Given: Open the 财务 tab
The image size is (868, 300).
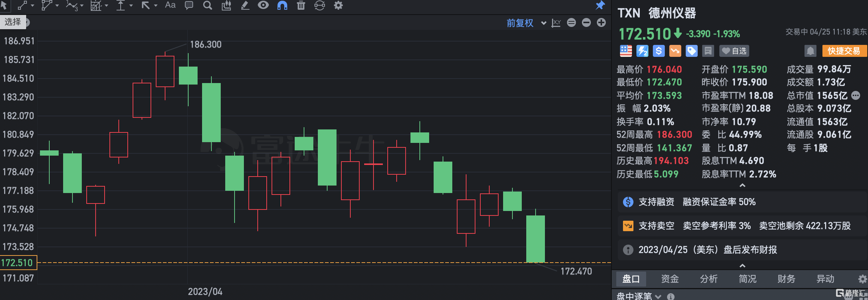Looking at the screenshot, I should (786, 279).
